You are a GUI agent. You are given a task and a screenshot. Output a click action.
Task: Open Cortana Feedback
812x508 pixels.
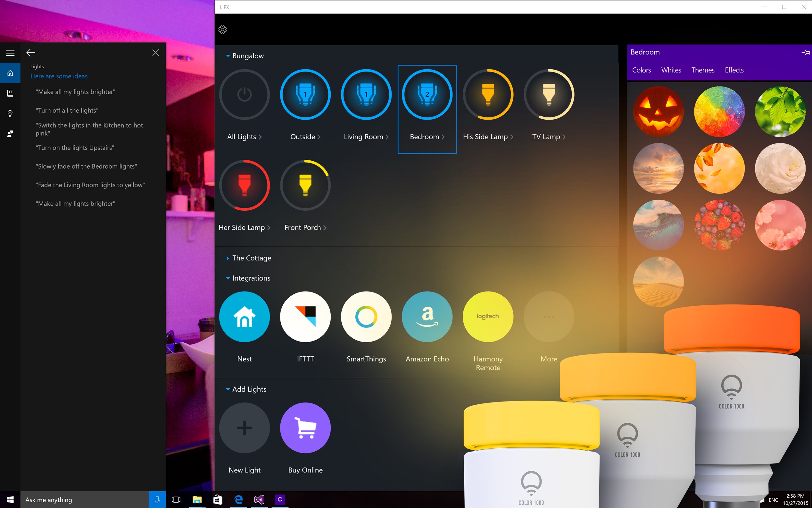coord(10,134)
